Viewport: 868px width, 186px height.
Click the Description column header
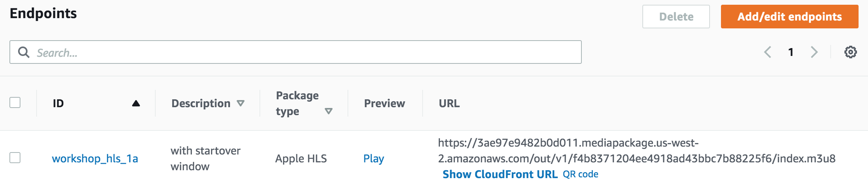[x=201, y=103]
